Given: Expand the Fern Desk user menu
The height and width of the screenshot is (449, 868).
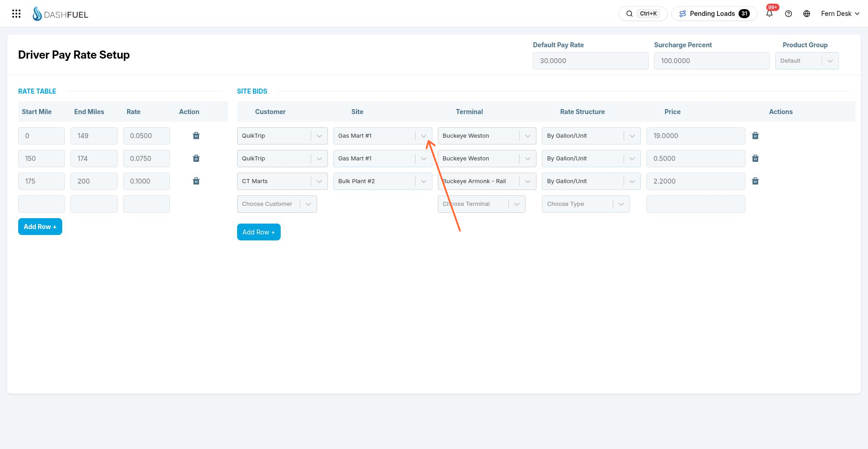Looking at the screenshot, I should pyautogui.click(x=840, y=14).
